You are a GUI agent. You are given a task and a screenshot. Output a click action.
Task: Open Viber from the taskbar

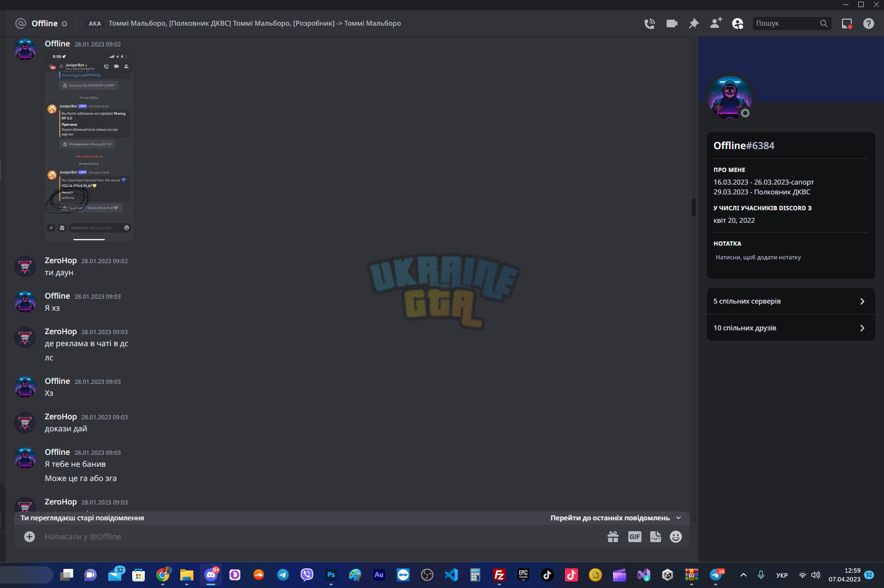point(307,575)
